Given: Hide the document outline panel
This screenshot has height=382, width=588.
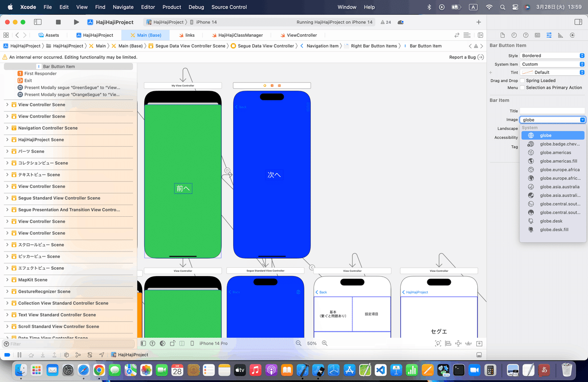Looking at the screenshot, I should [x=143, y=343].
